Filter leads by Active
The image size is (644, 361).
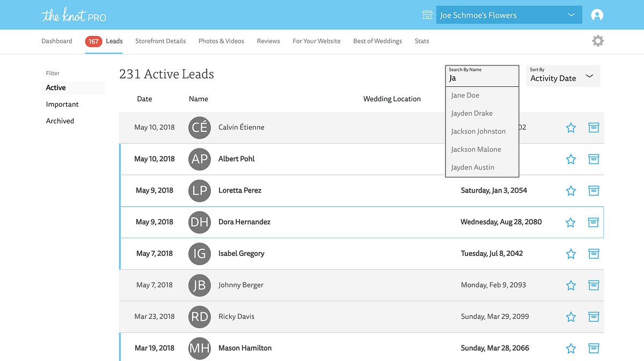[73, 88]
